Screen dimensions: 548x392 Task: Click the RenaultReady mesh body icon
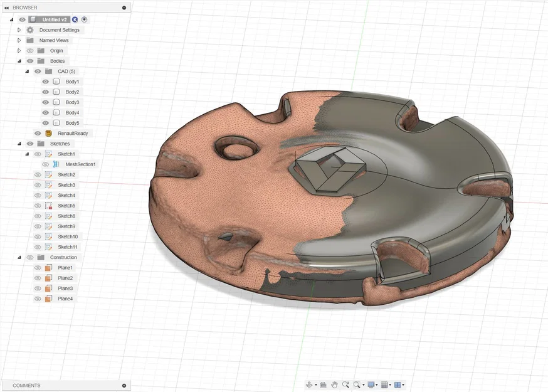[48, 133]
